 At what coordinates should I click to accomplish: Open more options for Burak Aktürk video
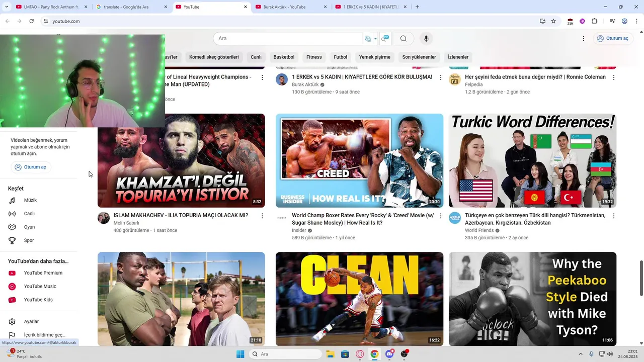click(x=441, y=77)
